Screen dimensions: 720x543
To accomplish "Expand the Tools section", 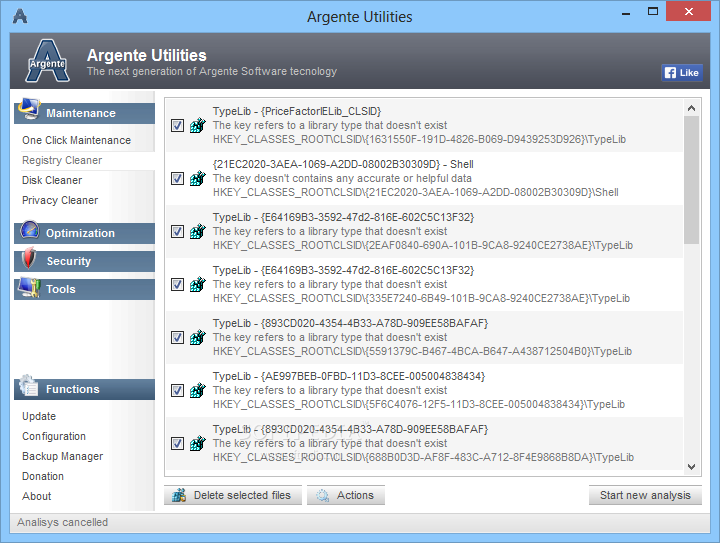I will [84, 289].
